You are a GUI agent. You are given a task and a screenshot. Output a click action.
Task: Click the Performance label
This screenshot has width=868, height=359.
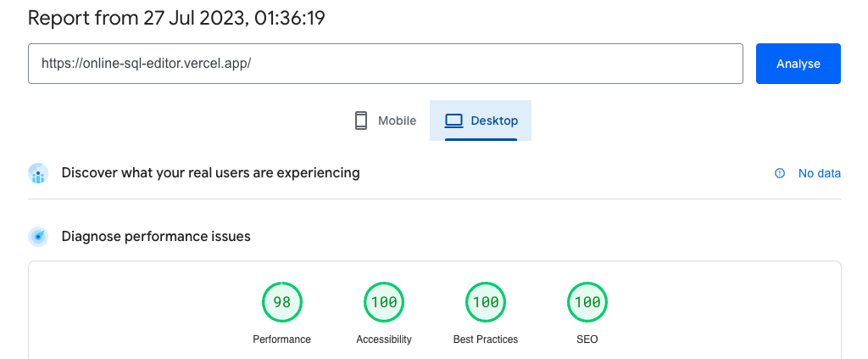[x=281, y=339]
